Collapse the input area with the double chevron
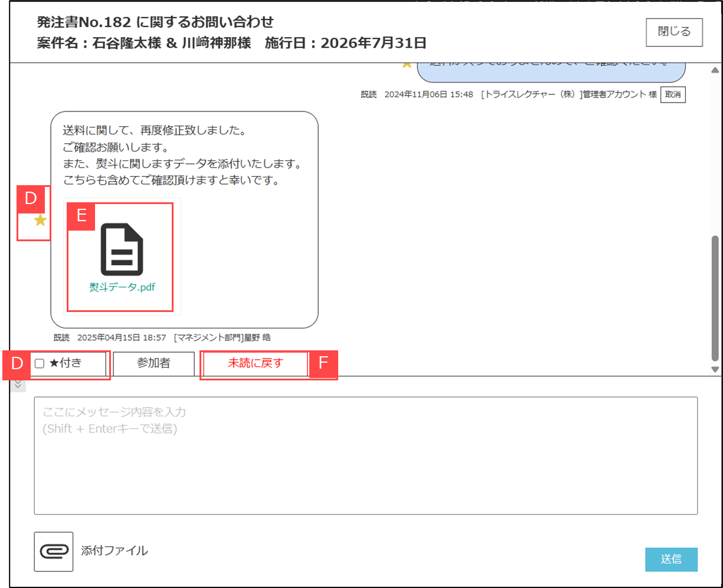723x588 pixels. pyautogui.click(x=18, y=385)
